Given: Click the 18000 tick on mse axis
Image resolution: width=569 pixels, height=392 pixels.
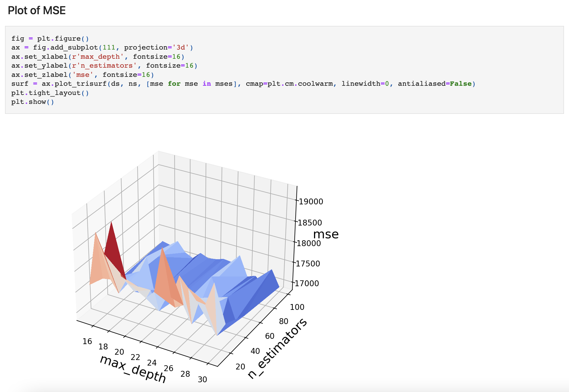Looking at the screenshot, I should click(309, 243).
